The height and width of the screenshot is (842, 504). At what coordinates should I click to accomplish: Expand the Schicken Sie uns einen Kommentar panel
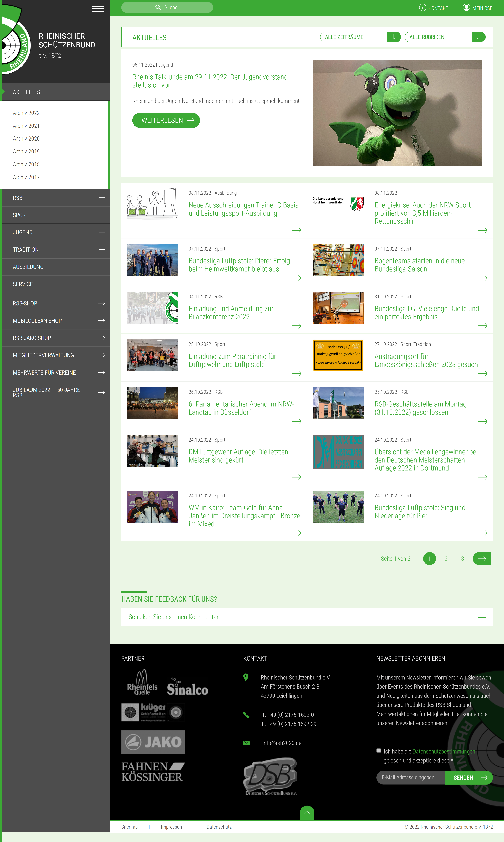tap(307, 617)
